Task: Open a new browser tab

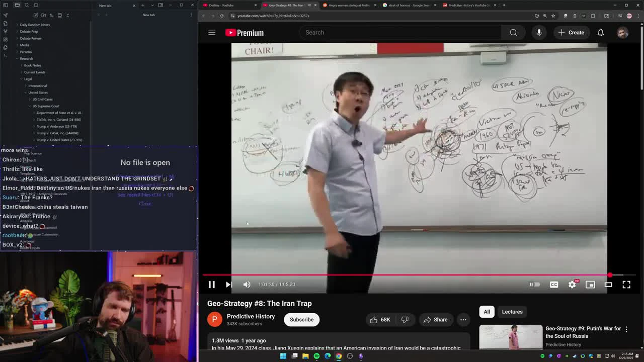Action: coord(504,5)
